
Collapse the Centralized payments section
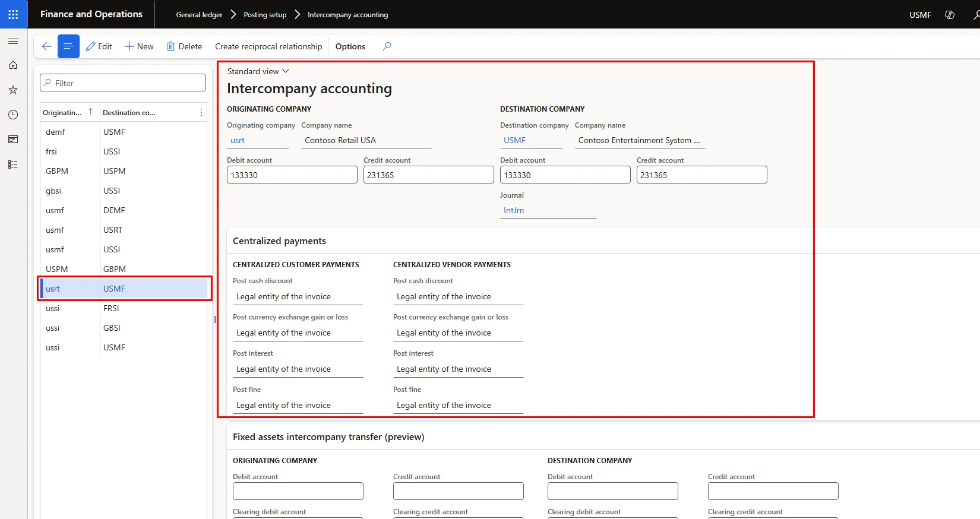pyautogui.click(x=279, y=240)
